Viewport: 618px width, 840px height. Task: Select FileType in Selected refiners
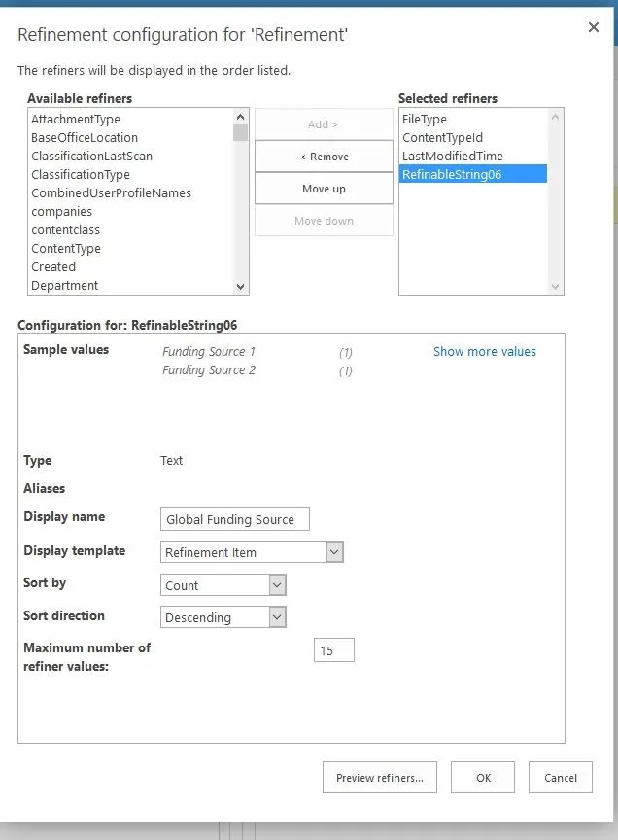click(x=425, y=120)
